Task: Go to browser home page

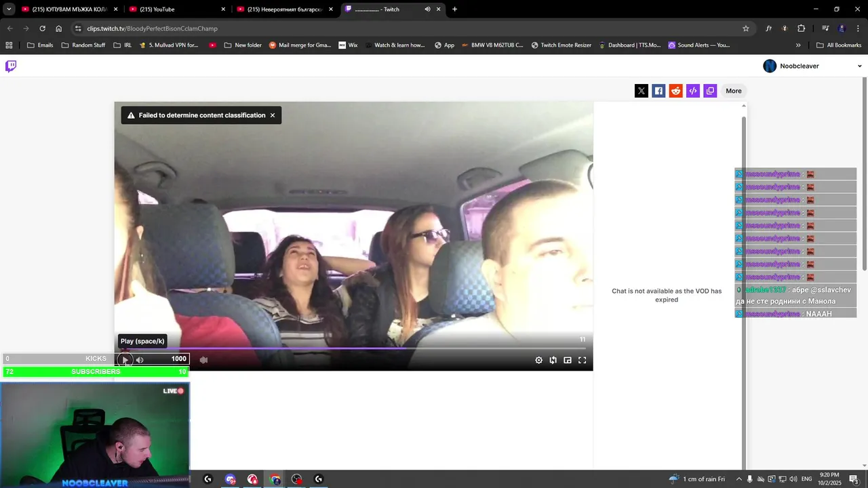Action: (x=59, y=28)
